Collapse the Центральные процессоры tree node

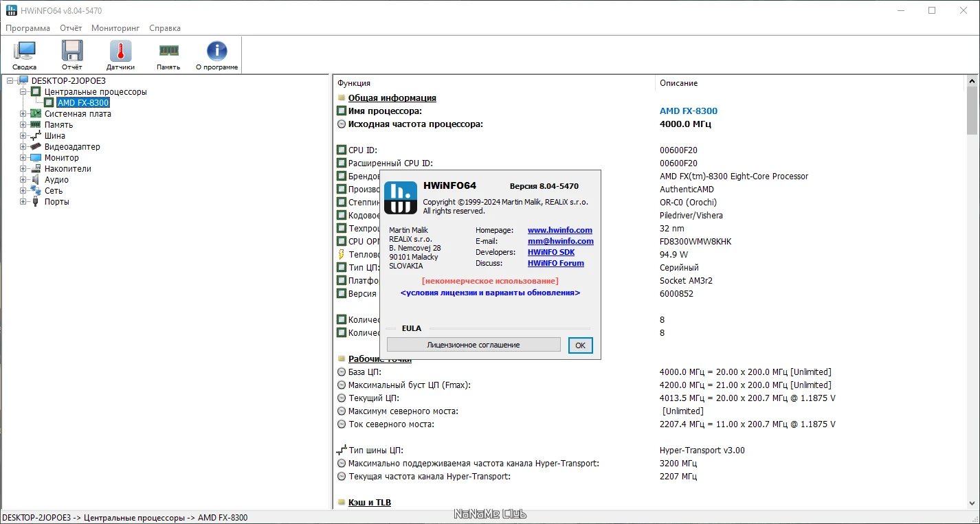[23, 92]
